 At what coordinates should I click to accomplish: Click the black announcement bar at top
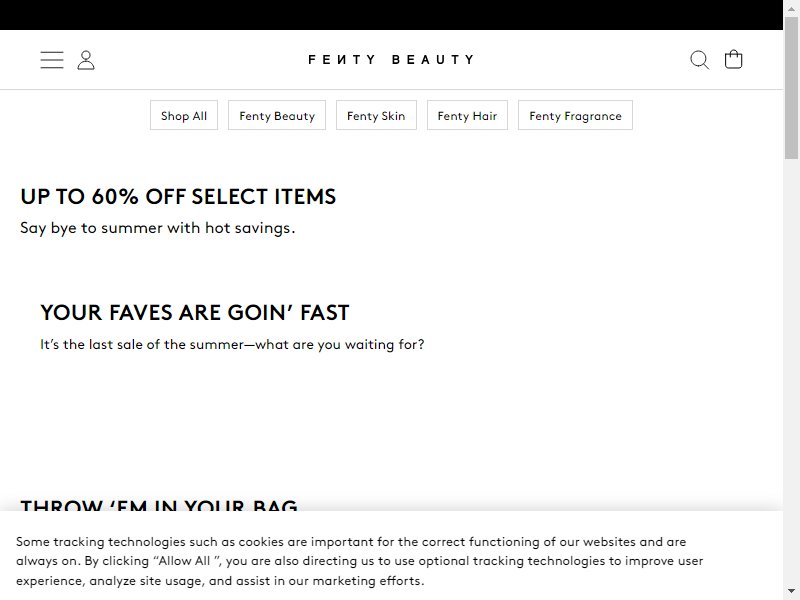pyautogui.click(x=391, y=15)
